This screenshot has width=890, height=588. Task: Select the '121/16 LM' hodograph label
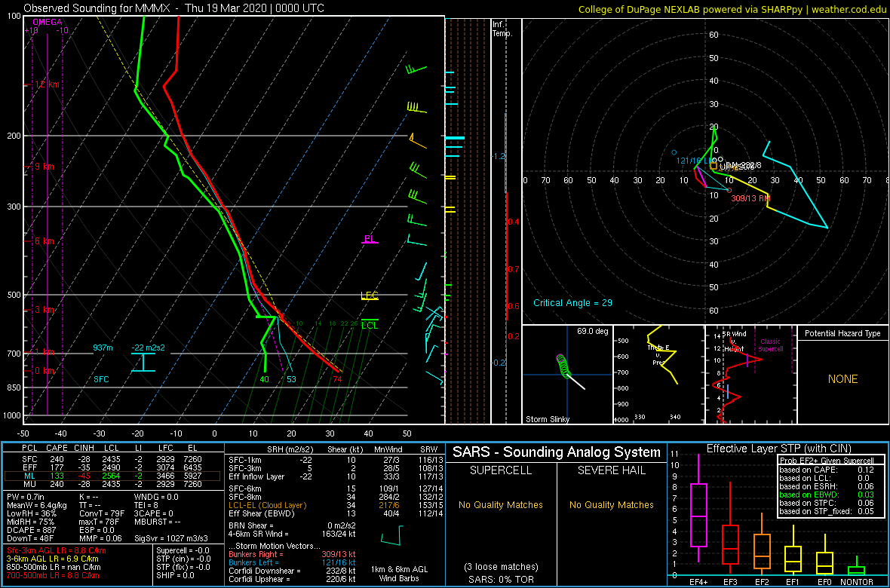[694, 161]
